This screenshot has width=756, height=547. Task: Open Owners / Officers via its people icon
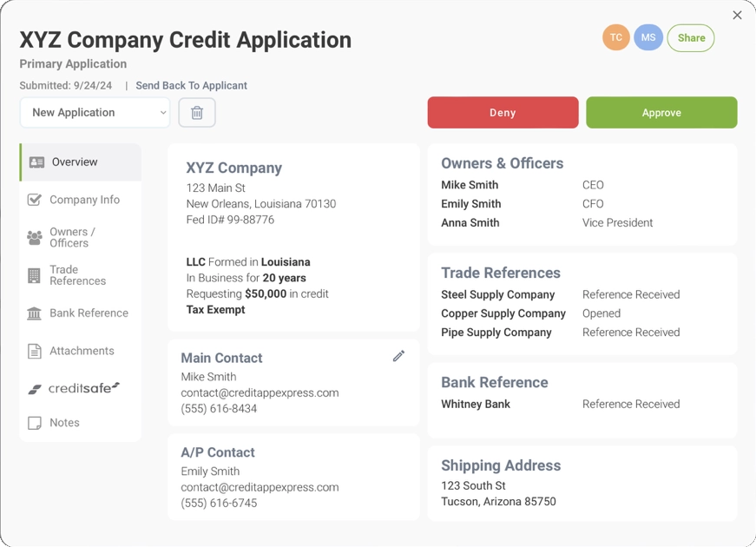pyautogui.click(x=34, y=237)
